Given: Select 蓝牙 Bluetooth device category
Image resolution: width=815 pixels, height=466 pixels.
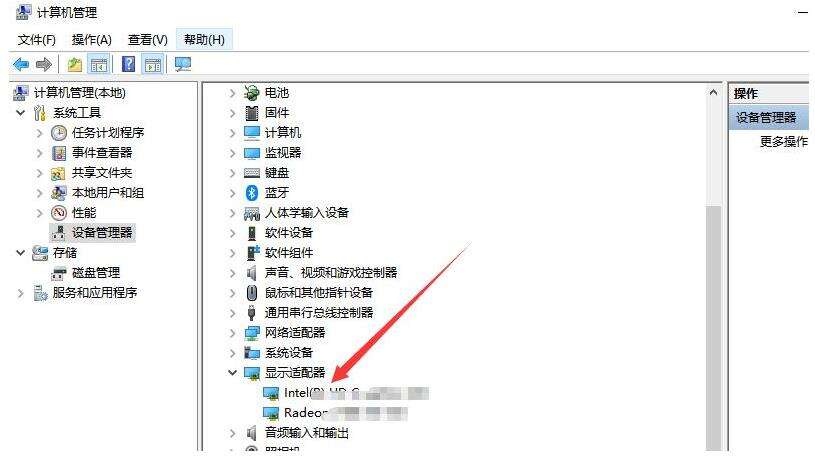Looking at the screenshot, I should (277, 193).
